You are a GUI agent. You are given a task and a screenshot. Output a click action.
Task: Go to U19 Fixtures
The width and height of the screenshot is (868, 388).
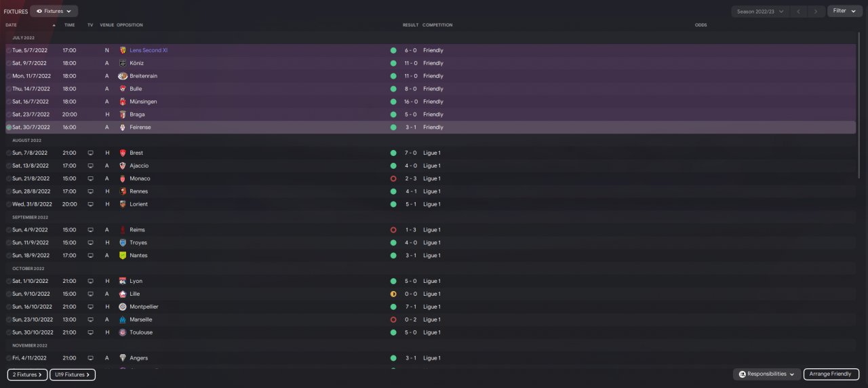(72, 374)
